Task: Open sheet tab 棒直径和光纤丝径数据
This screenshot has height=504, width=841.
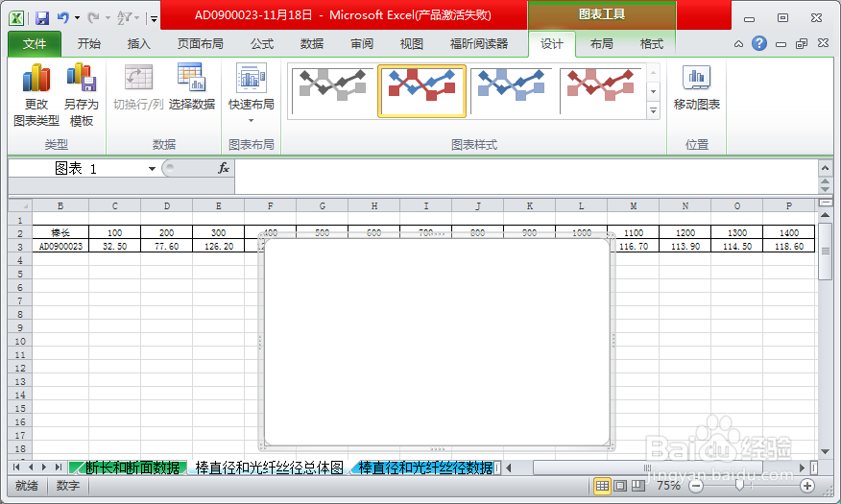Action: (425, 468)
